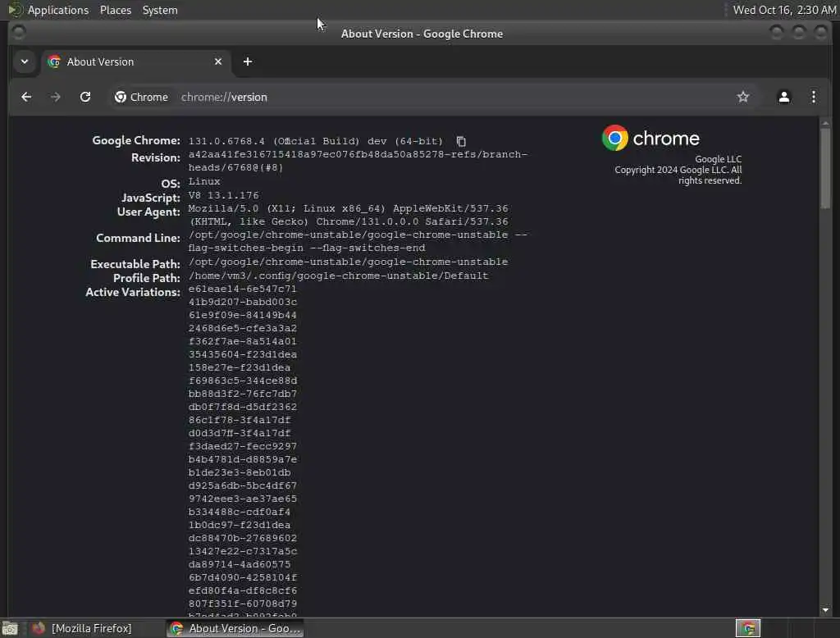The height and width of the screenshot is (638, 840).
Task: Click the User Agent Mozilla/5.0 string
Action: click(x=348, y=215)
